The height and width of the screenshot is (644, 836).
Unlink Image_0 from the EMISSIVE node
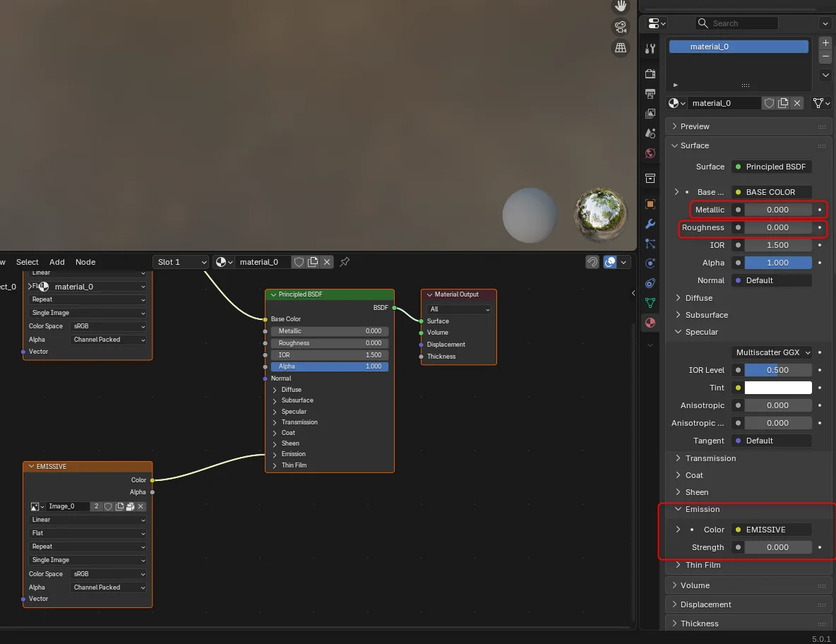[141, 506]
